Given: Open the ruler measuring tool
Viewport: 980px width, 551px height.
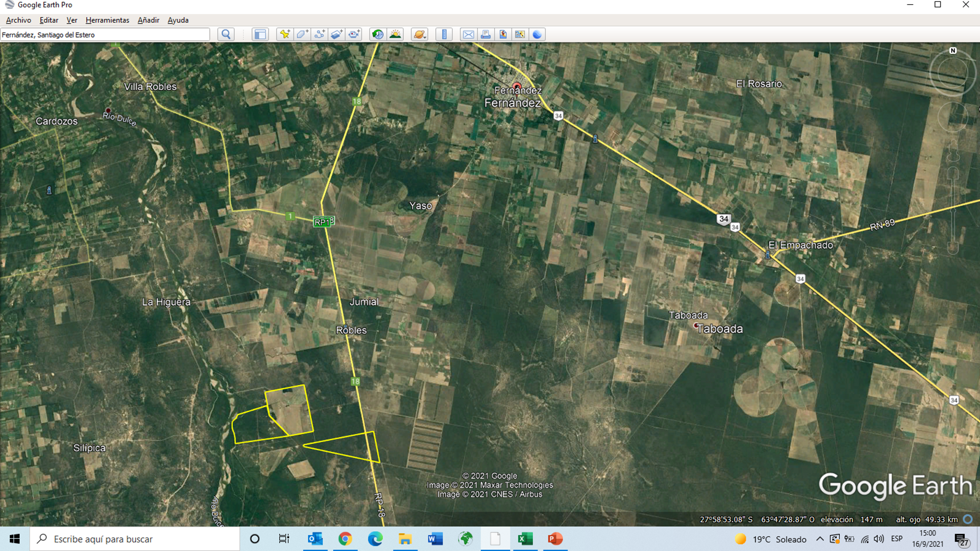Looking at the screenshot, I should (x=444, y=34).
